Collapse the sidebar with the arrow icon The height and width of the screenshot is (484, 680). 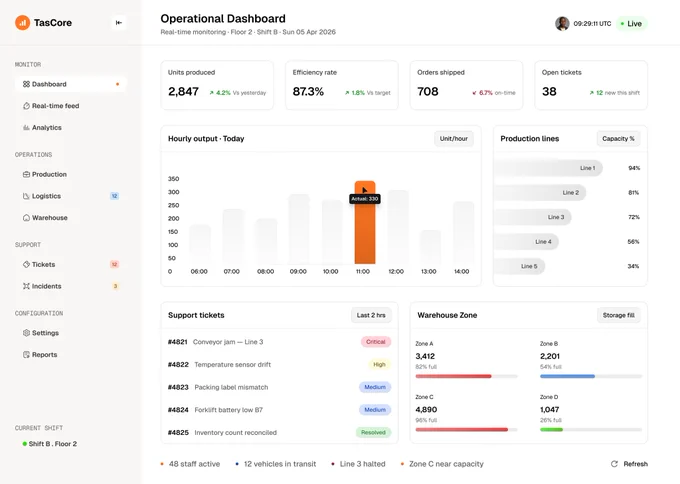[118, 23]
